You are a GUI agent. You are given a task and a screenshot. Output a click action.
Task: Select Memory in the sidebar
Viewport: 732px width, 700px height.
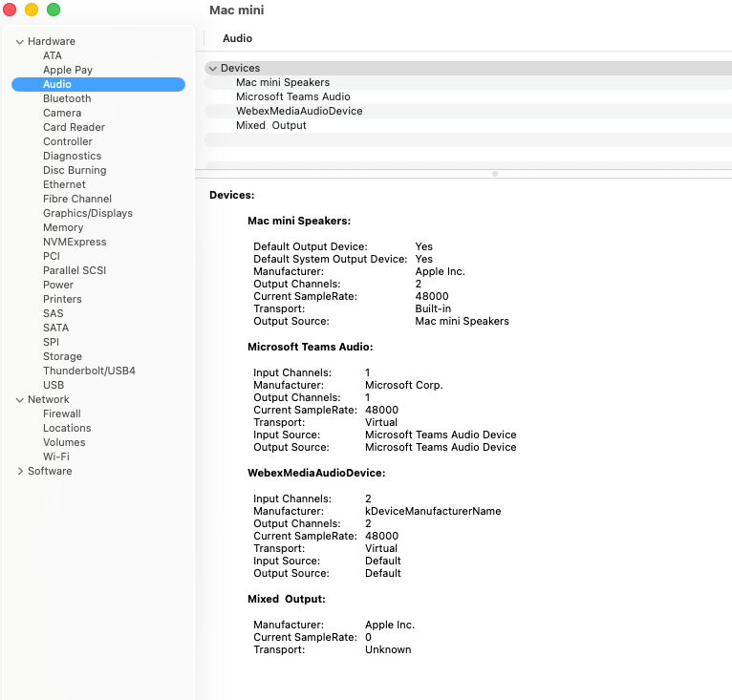click(x=63, y=227)
